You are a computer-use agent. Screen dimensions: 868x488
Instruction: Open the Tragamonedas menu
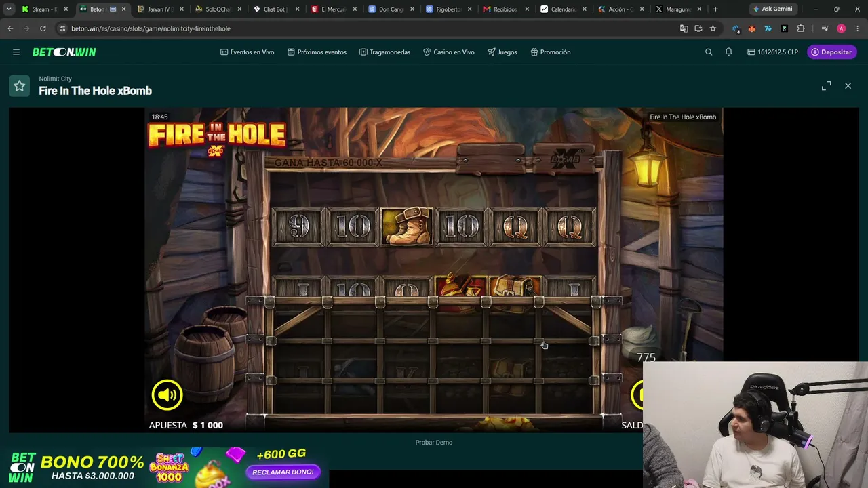(x=384, y=52)
